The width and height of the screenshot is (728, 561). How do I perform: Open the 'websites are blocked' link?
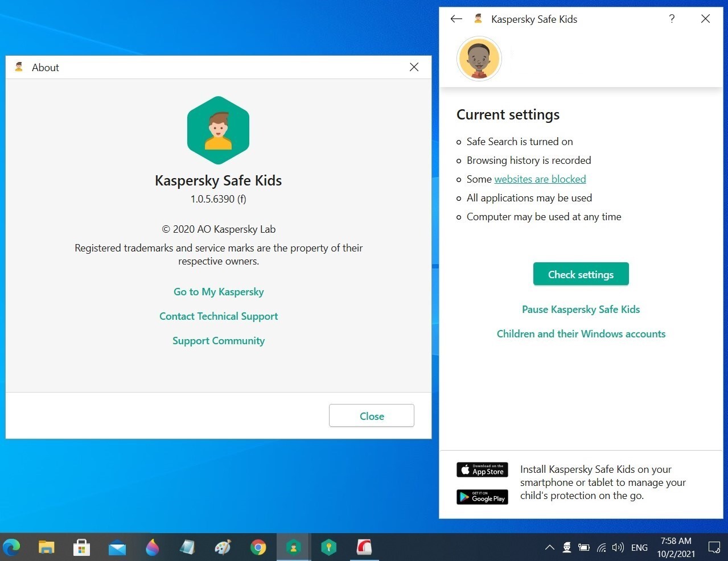click(540, 179)
